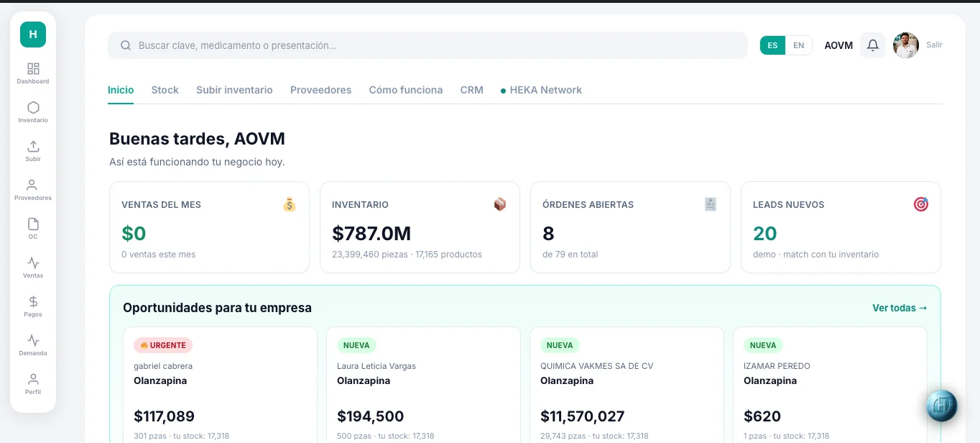Open the IZAMAR PEREDO opportunity
Image resolution: width=980 pixels, height=443 pixels.
tap(830, 385)
